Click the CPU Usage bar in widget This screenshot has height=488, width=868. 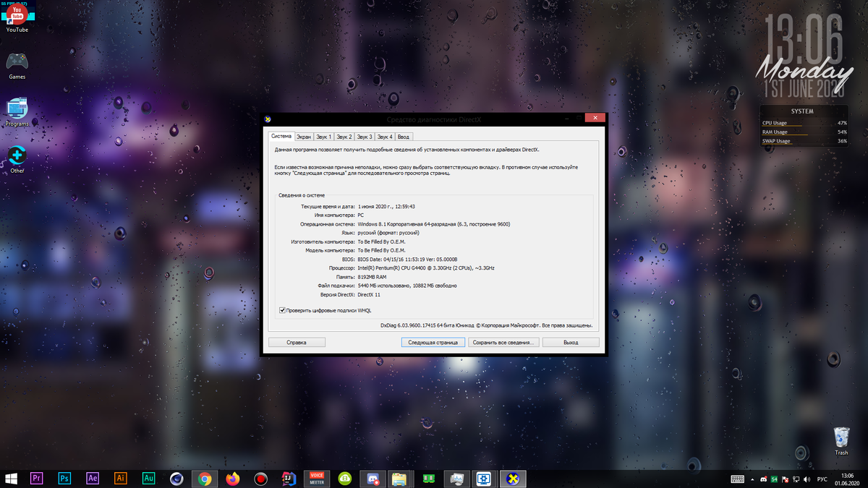tap(804, 124)
